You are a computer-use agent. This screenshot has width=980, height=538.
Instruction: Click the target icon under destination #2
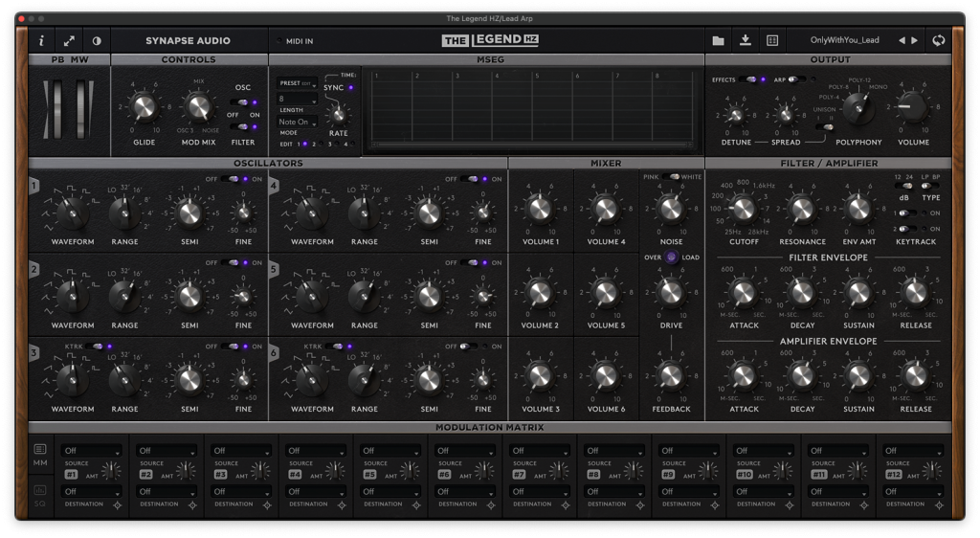tap(192, 504)
